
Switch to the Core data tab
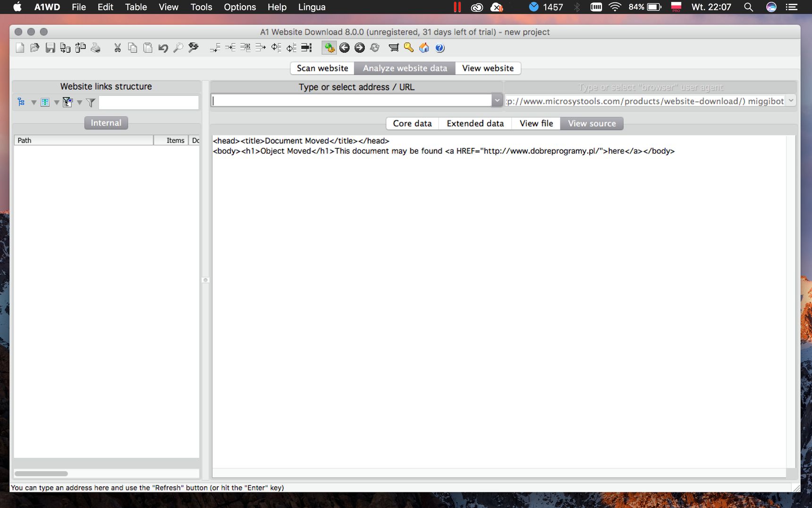click(x=412, y=123)
